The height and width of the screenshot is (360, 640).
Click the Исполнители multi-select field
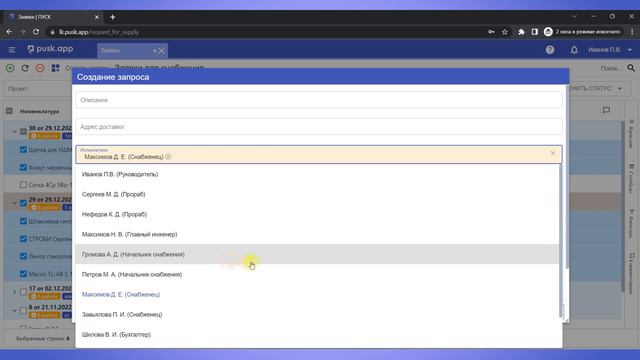pos(318,154)
